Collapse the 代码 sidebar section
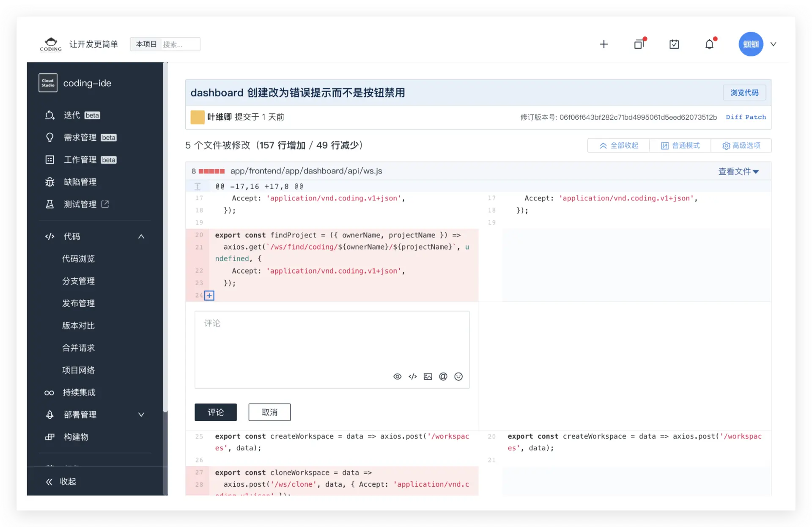The height and width of the screenshot is (527, 812). tap(141, 236)
